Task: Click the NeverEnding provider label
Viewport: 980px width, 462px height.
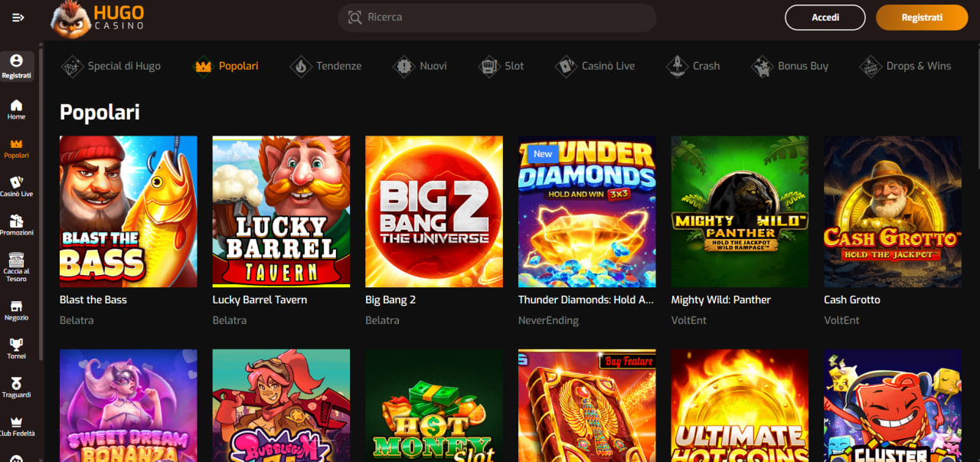Action: (x=548, y=320)
